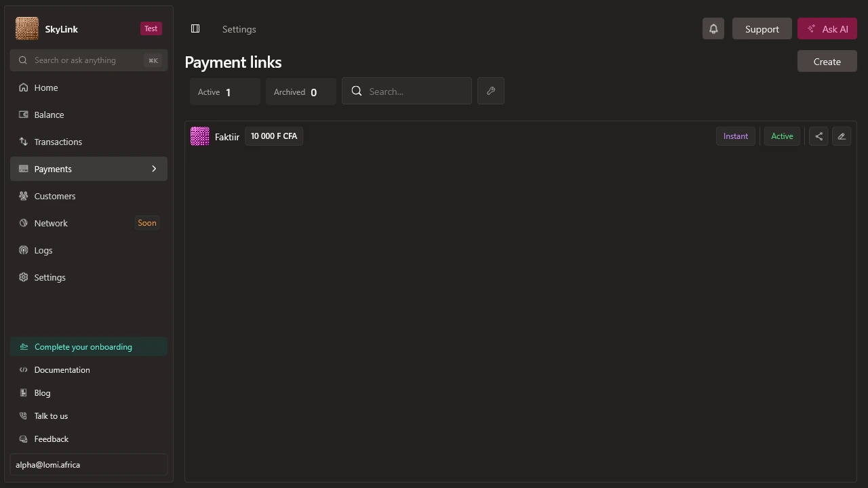Click the key icon beside search
This screenshot has width=868, height=488.
[491, 91]
